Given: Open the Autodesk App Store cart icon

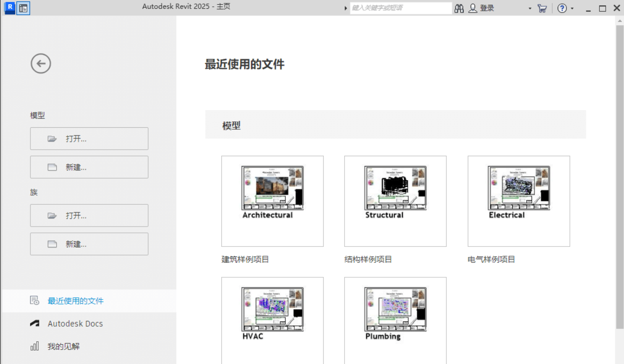Looking at the screenshot, I should pos(542,8).
